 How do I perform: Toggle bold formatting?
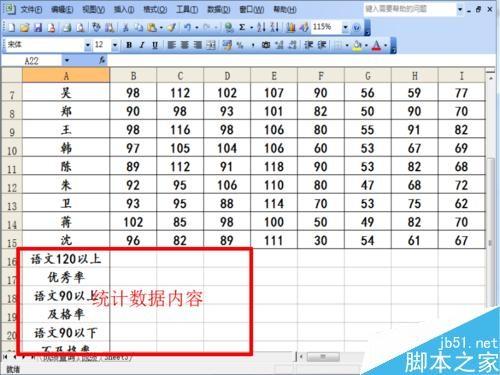tap(129, 45)
